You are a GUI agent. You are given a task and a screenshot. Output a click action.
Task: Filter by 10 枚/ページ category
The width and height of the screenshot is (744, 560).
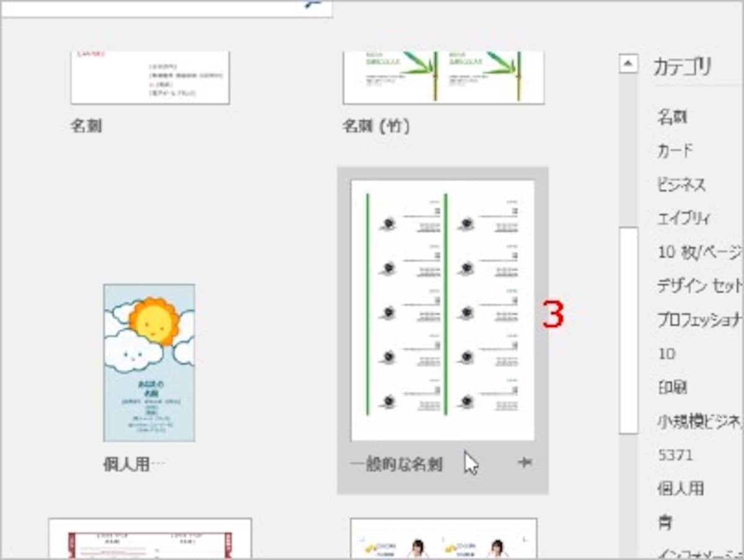click(x=700, y=252)
